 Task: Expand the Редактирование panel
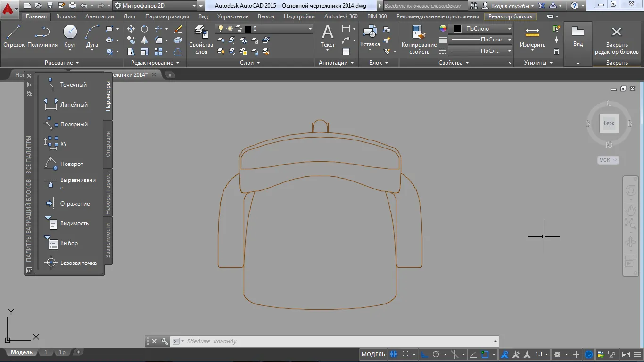[x=155, y=63]
